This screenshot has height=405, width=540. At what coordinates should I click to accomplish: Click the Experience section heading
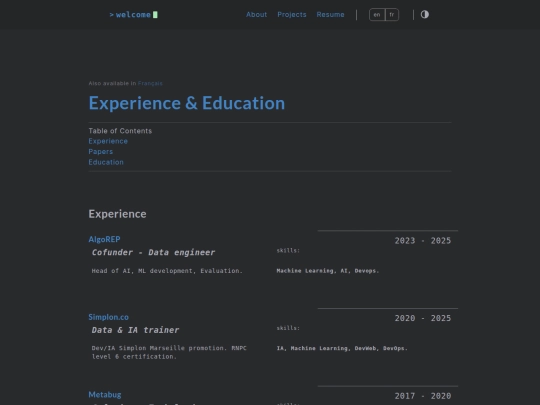[x=117, y=214]
